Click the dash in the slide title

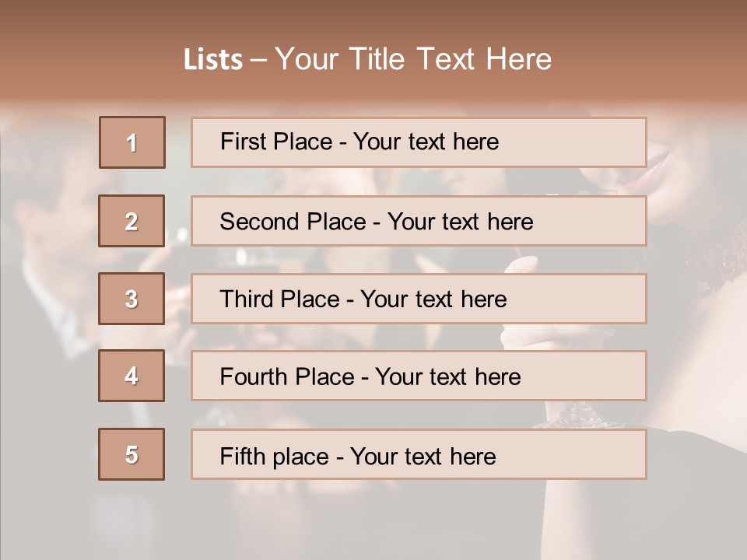click(259, 60)
